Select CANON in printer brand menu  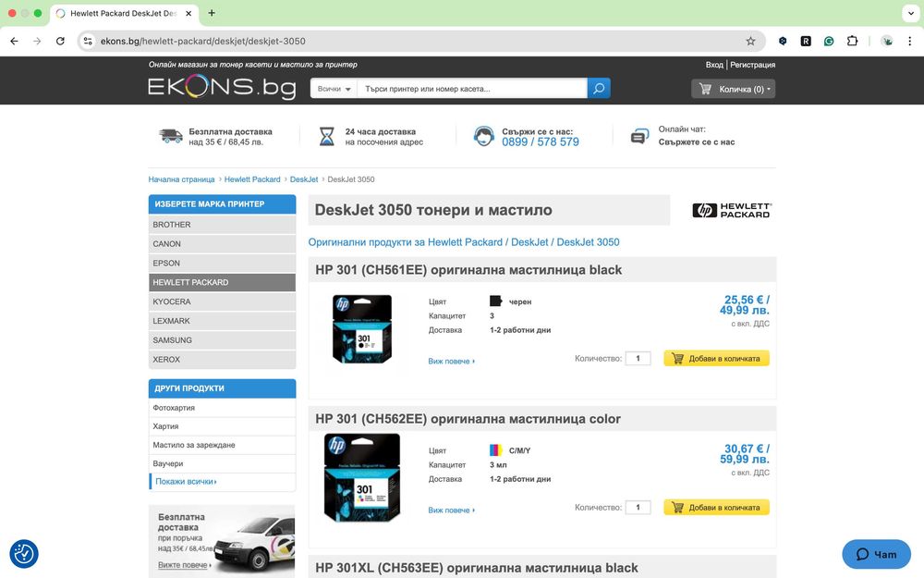click(222, 243)
